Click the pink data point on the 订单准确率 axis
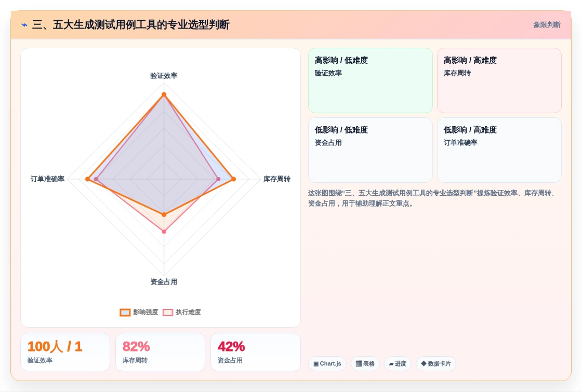Viewport: 582px width, 392px height. coord(96,179)
